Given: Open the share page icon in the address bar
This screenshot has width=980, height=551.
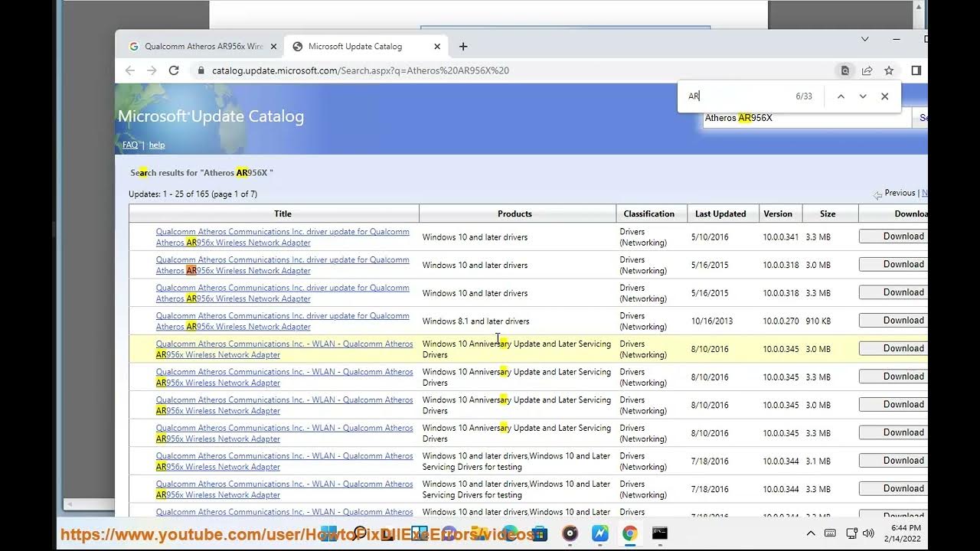Looking at the screenshot, I should (867, 70).
